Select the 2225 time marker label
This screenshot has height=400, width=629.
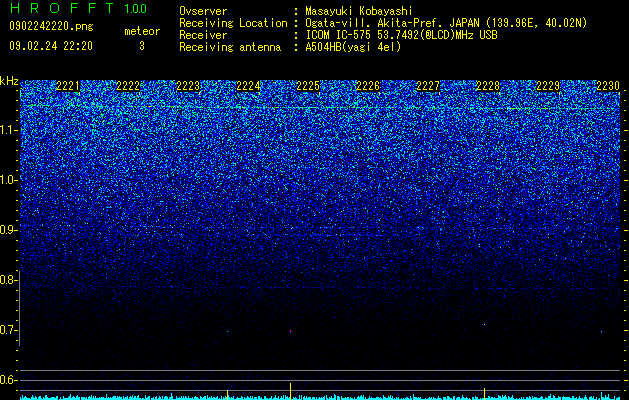pyautogui.click(x=308, y=86)
